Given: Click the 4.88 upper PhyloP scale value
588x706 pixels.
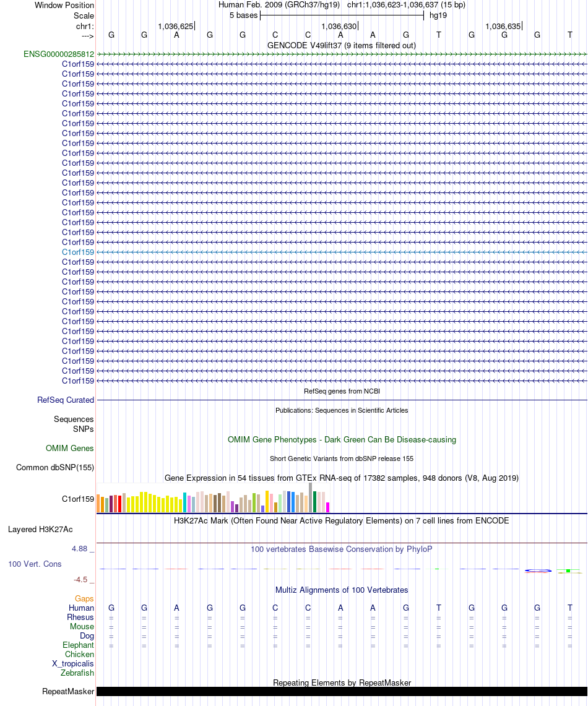Looking at the screenshot, I should (80, 549).
